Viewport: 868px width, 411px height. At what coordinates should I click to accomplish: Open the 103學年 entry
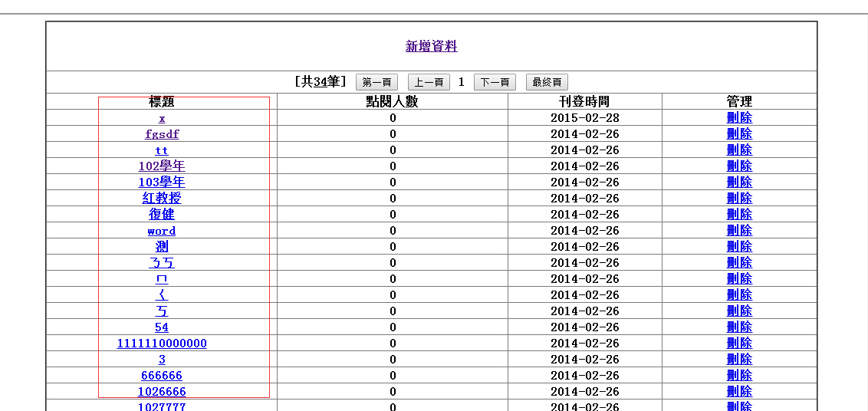click(x=162, y=182)
